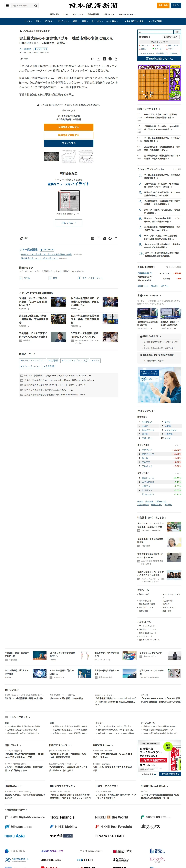Select the #スティーブ・ハンケ keyword tag
The height and width of the screenshot is (868, 186).
tap(30, 366)
